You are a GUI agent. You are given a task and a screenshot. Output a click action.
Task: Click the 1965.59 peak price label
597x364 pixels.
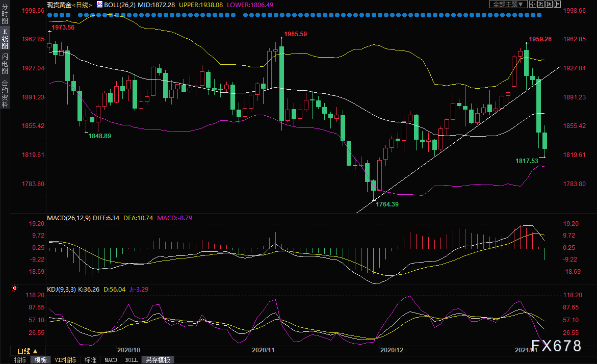296,34
